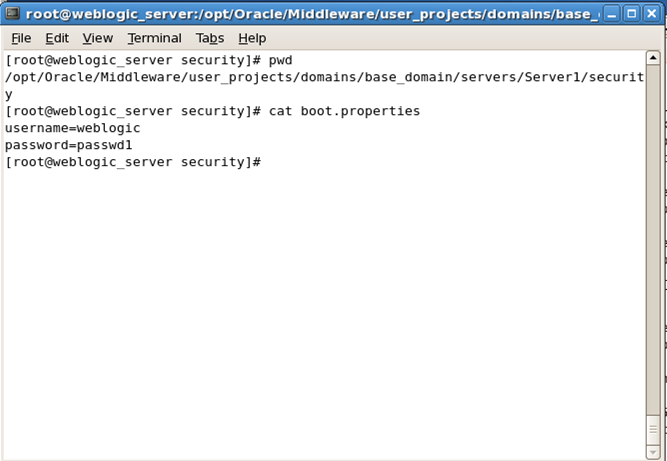This screenshot has width=667, height=461.
Task: Click the cat boot.properties command line
Action: 212,111
